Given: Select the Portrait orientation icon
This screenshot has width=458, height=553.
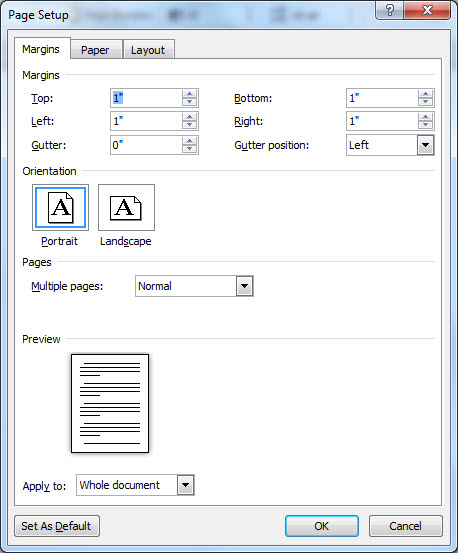Looking at the screenshot, I should tap(60, 207).
